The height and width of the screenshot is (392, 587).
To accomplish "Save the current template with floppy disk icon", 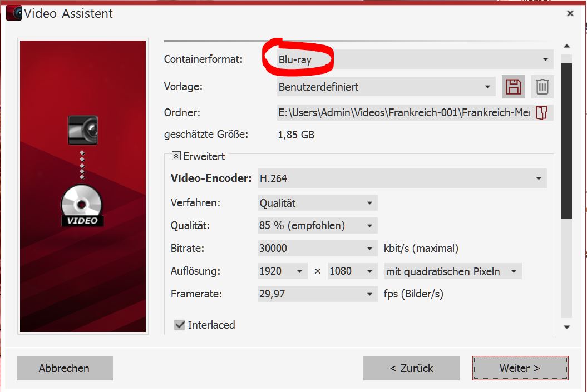I will [513, 87].
